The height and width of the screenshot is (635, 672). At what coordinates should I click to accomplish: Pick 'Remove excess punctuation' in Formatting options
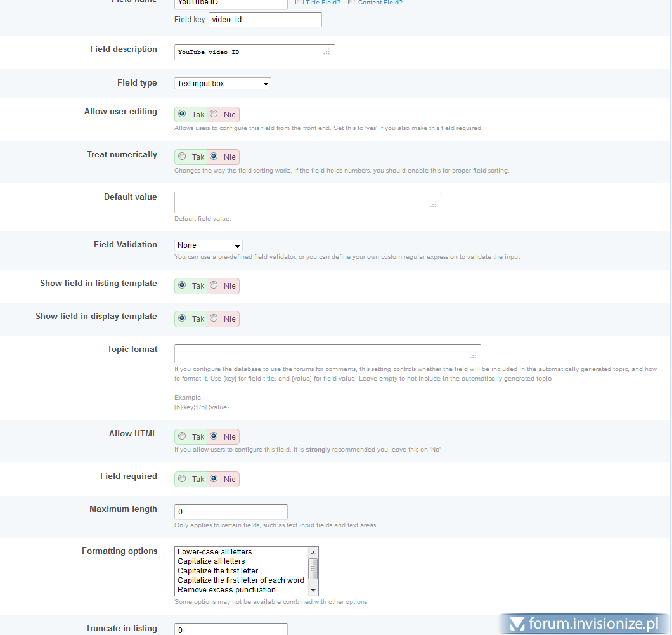tap(226, 590)
